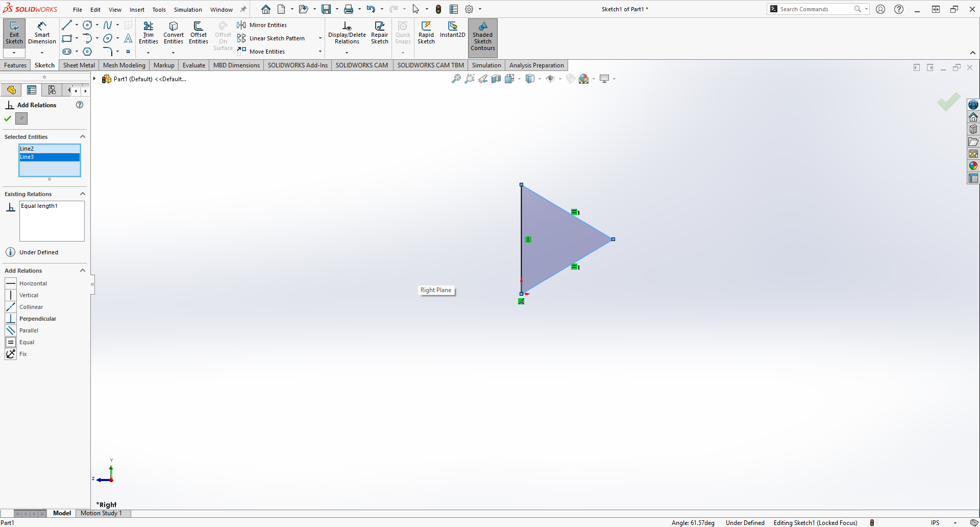Toggle Instant2D mode
980x527 pixels.
453,30
